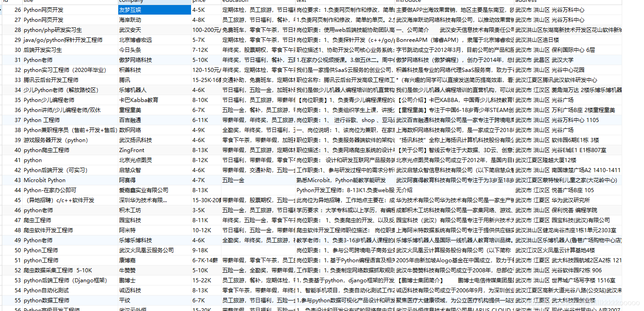Viewport: 644px width, 311px height.
Task: Select price cell 15-30K·20薪
Action: [x=206, y=200]
